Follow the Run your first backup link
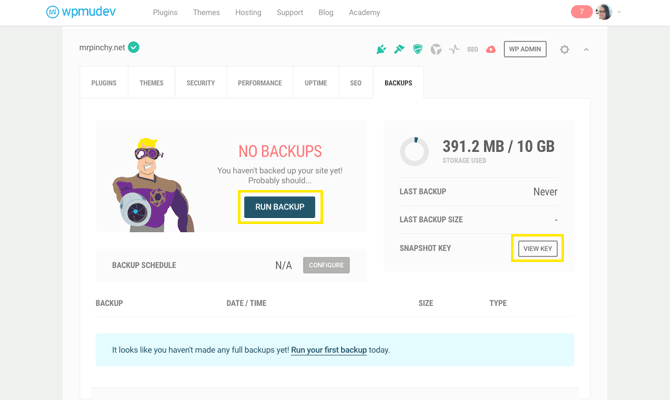Viewport: 670px width, 400px height. pyautogui.click(x=329, y=350)
